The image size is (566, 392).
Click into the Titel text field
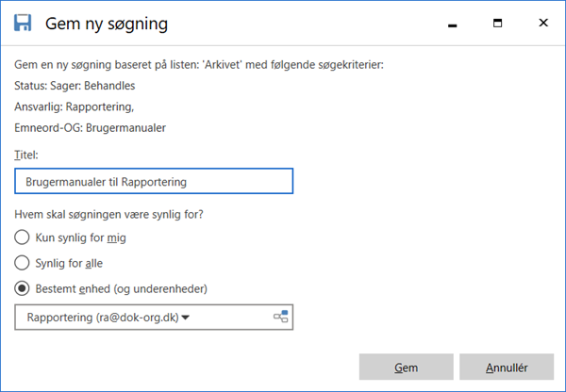coord(154,181)
